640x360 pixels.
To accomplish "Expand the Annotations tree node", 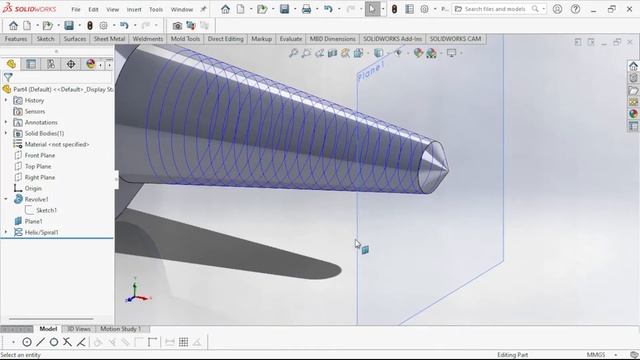I will (x=6, y=122).
